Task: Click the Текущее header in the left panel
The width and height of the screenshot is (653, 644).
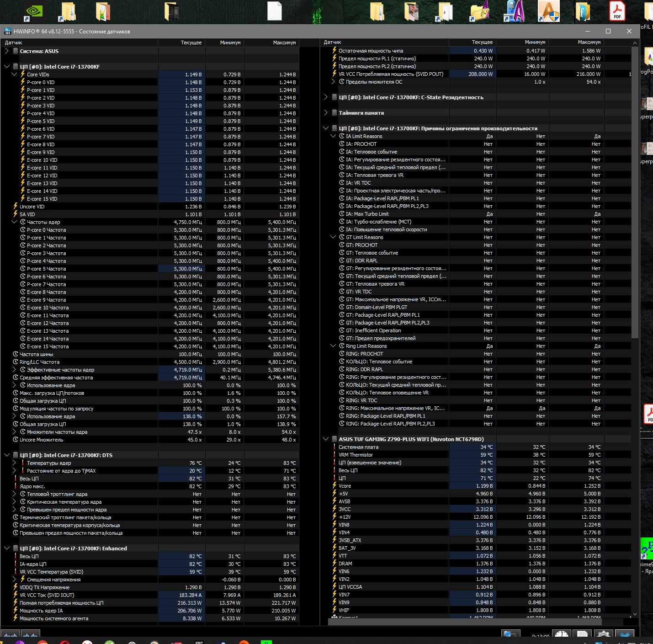Action: coord(181,43)
